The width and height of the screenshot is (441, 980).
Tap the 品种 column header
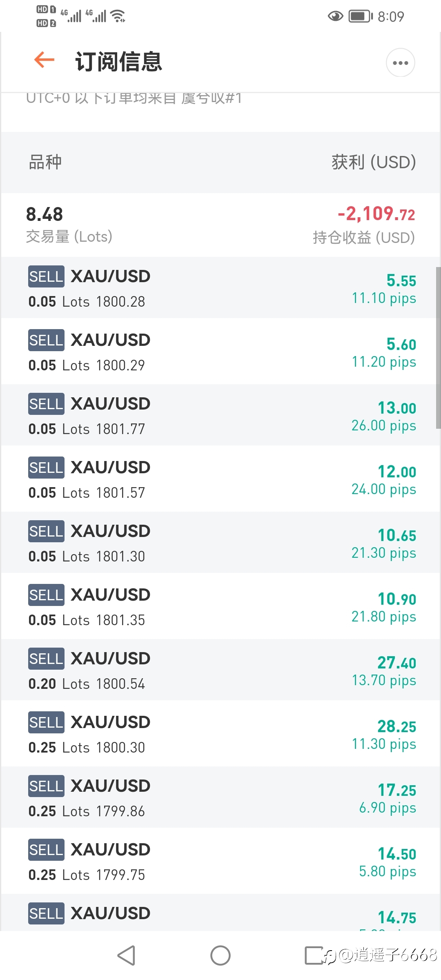click(45, 162)
